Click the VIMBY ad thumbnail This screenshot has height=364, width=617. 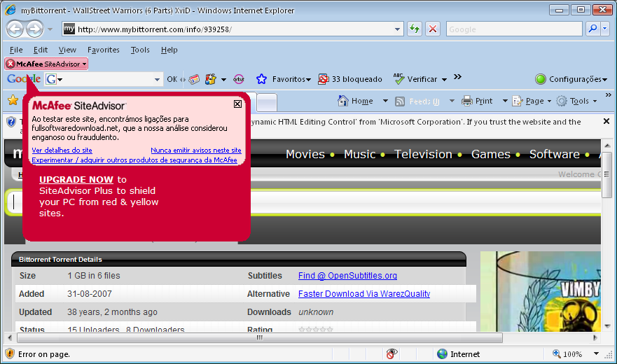[x=541, y=291]
